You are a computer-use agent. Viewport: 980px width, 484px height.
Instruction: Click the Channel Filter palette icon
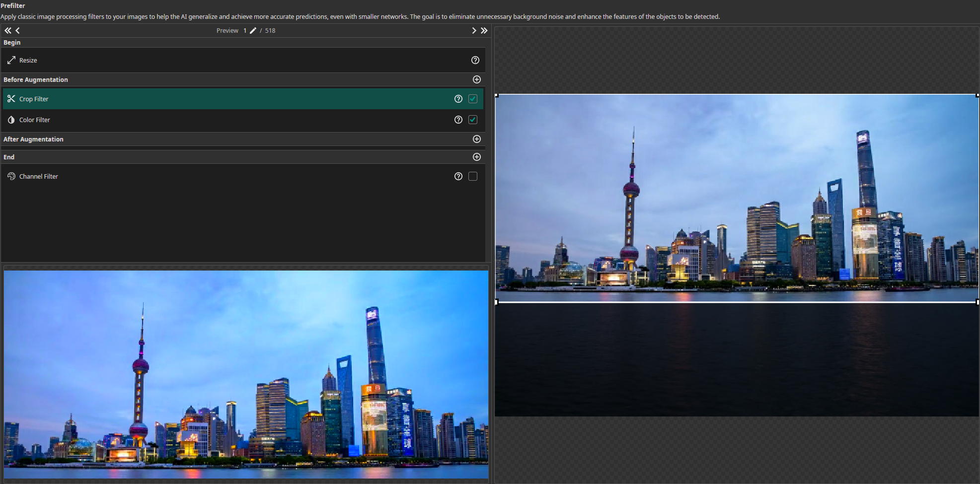pos(11,176)
